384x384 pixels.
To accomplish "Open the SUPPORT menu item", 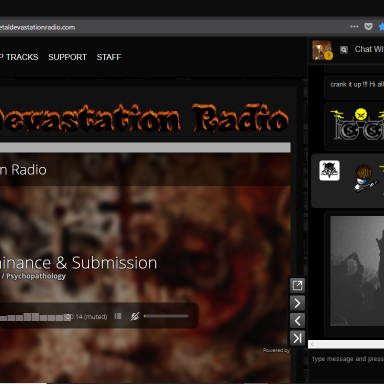I will coord(67,57).
